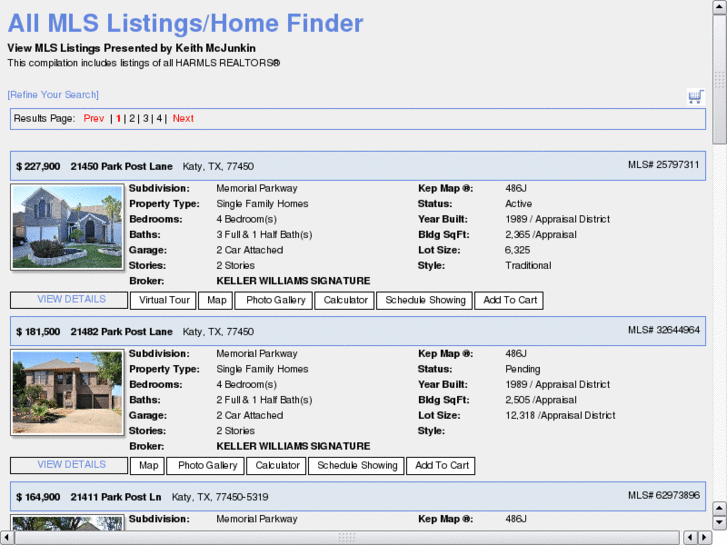
Task: Click the Pending status value
Action: pyautogui.click(x=523, y=369)
